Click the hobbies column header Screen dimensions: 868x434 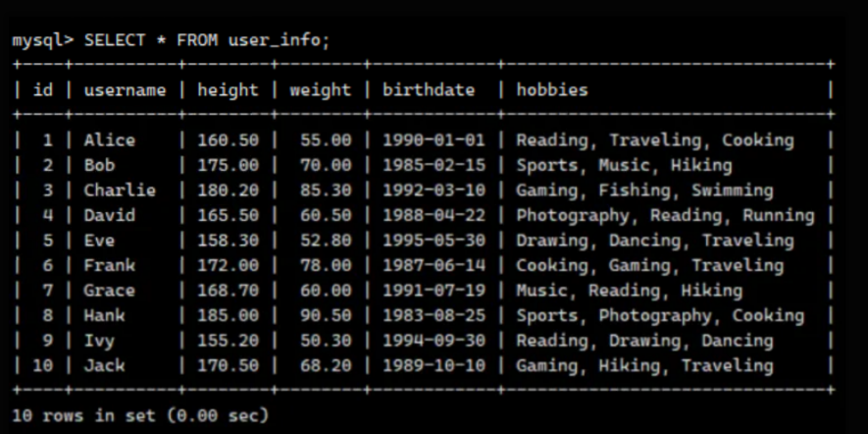coord(552,90)
